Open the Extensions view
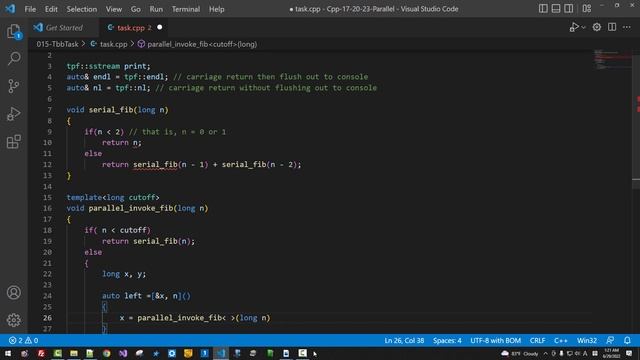640x360 pixels. [13, 142]
